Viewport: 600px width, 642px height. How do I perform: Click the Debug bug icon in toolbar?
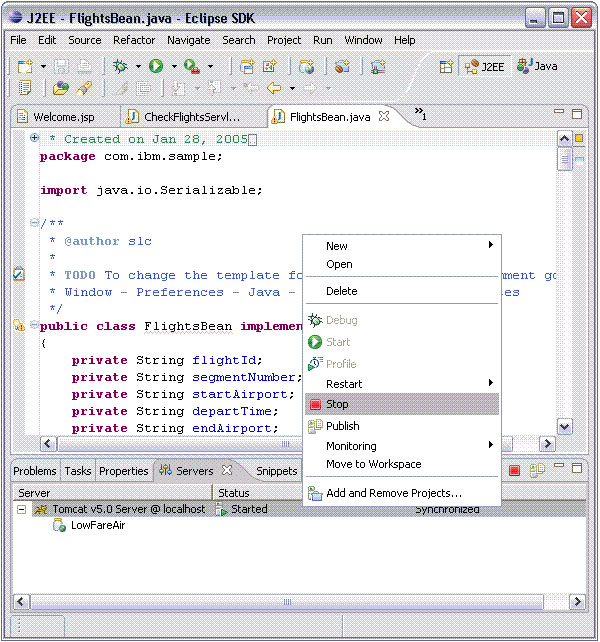click(x=120, y=66)
